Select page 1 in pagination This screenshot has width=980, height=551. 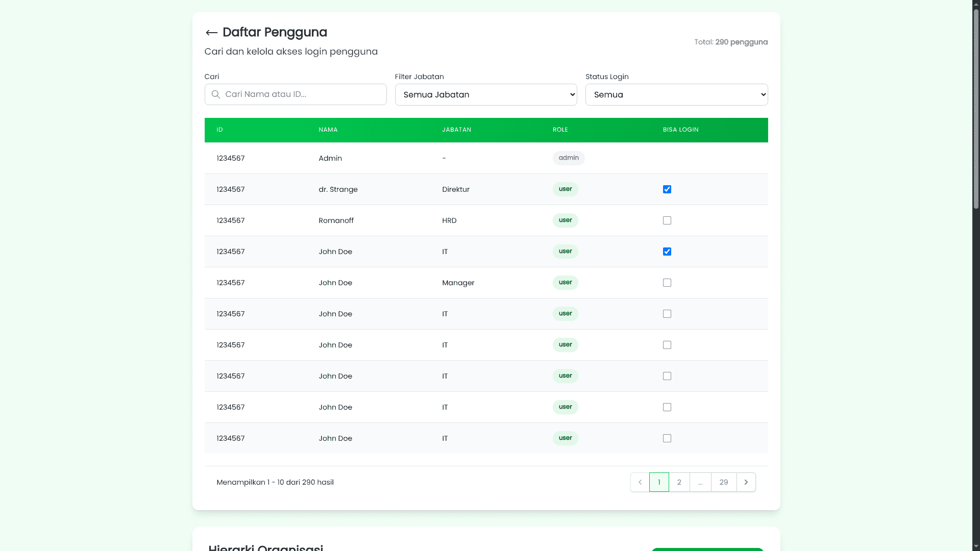pyautogui.click(x=659, y=482)
